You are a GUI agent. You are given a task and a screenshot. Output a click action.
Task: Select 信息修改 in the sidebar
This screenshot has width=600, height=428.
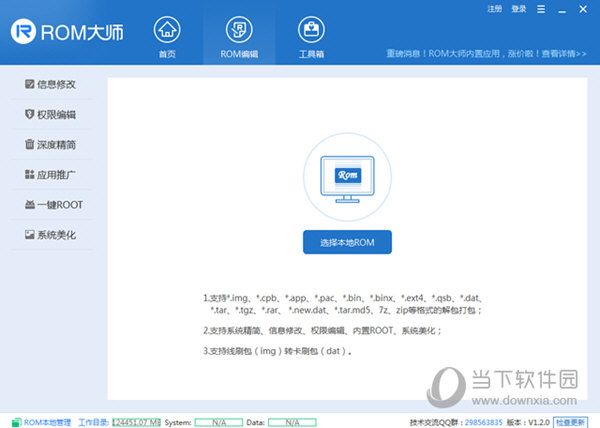pyautogui.click(x=51, y=84)
